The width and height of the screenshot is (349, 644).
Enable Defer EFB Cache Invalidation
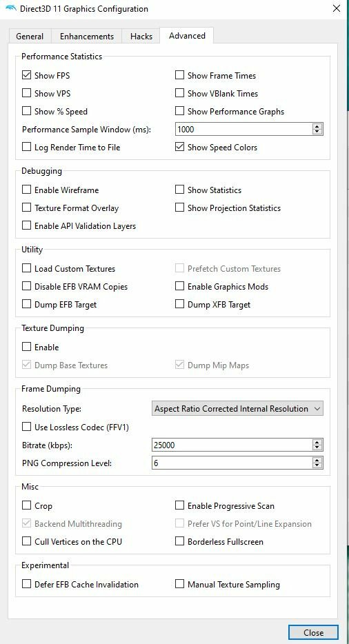pos(27,584)
